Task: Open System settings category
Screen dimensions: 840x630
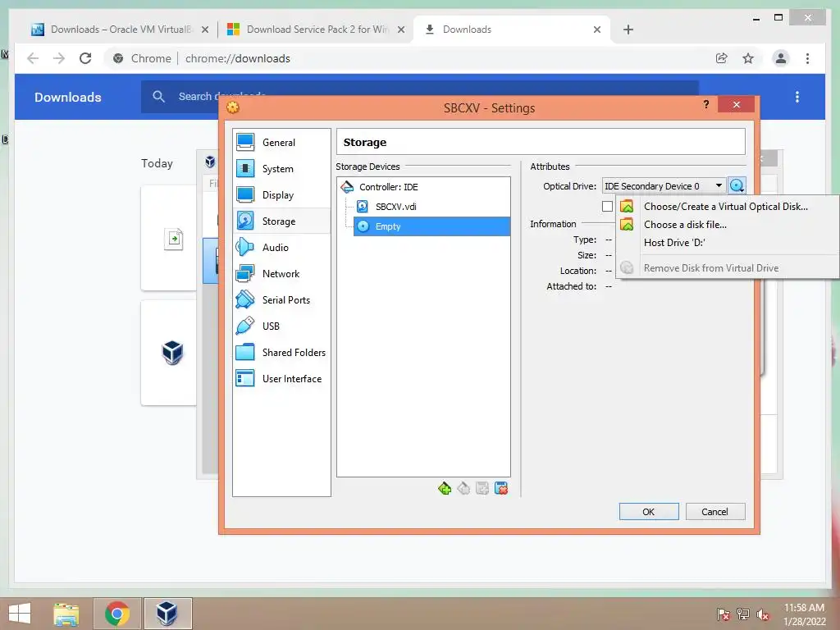Action: (x=281, y=169)
